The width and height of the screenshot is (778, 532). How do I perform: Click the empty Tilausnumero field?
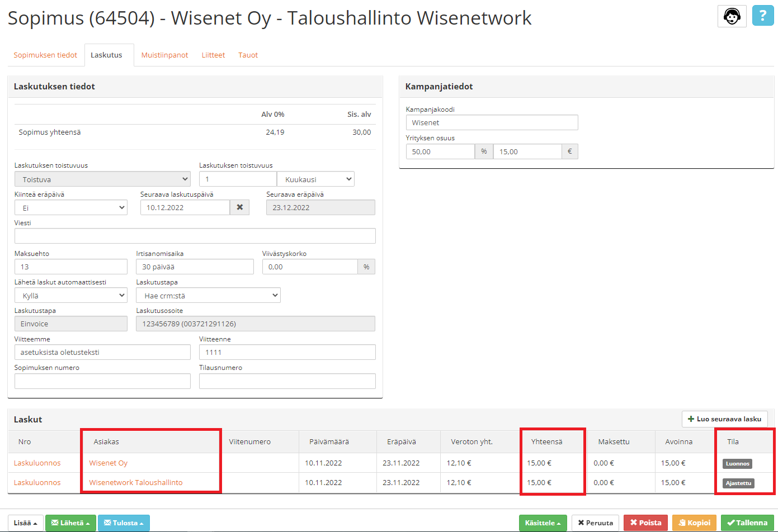tap(287, 381)
